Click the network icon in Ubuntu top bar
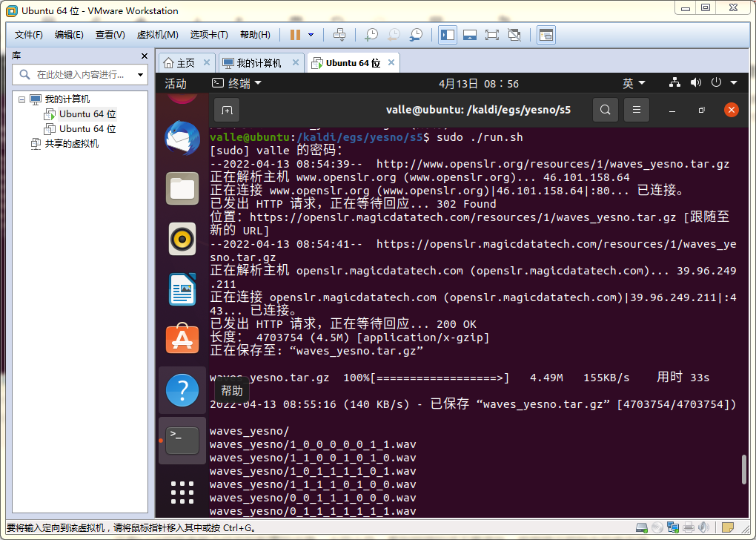This screenshot has height=540, width=756. click(x=674, y=82)
